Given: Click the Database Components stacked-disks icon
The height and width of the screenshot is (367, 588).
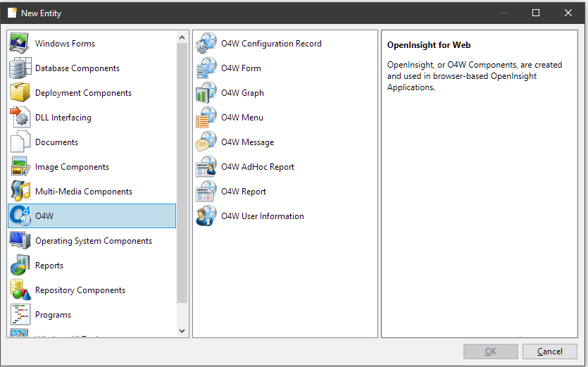Looking at the screenshot, I should 20,68.
